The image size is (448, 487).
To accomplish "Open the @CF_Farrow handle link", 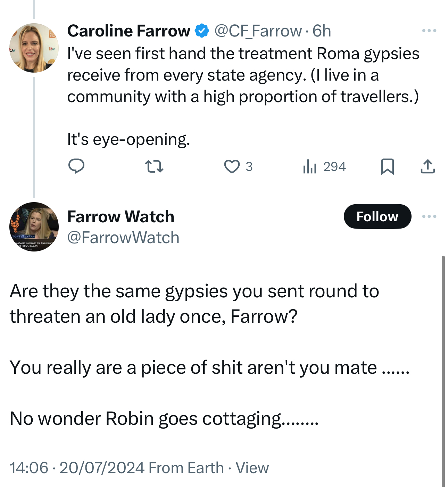I will click(258, 31).
